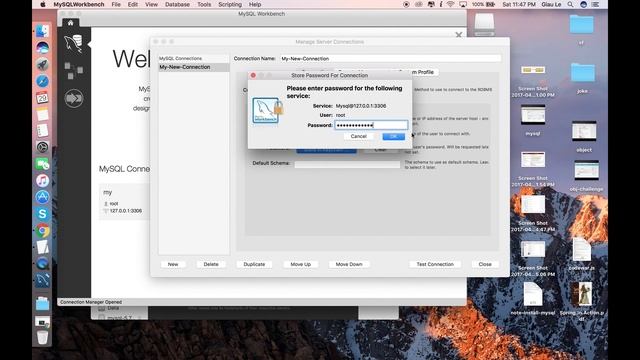640x360 pixels.
Task: Click the Default Schema input field
Action: [347, 164]
